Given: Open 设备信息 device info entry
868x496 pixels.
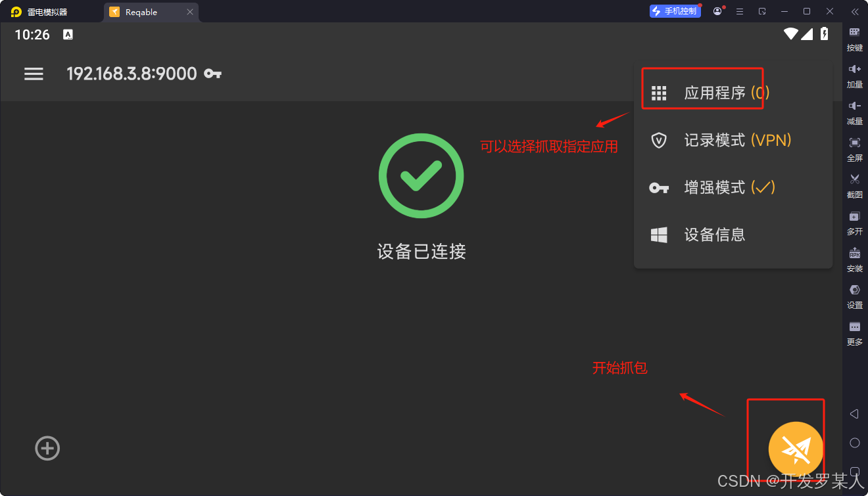Looking at the screenshot, I should (733, 235).
